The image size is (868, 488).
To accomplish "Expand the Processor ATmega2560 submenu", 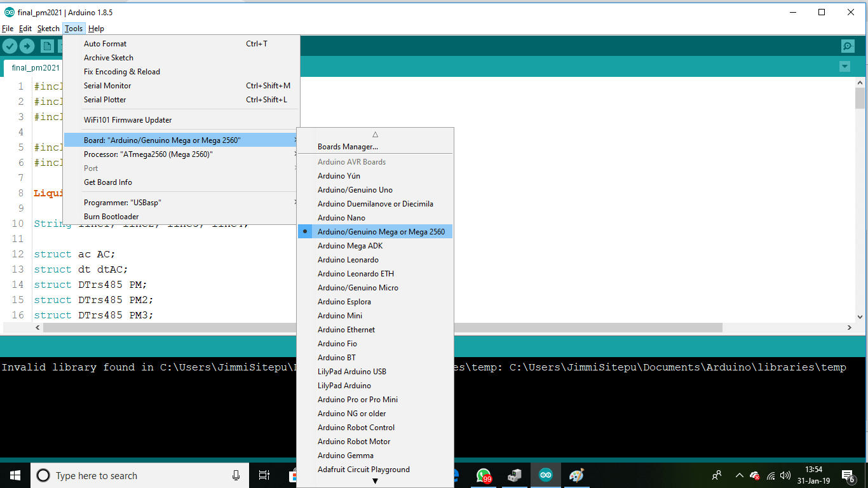I will 182,154.
